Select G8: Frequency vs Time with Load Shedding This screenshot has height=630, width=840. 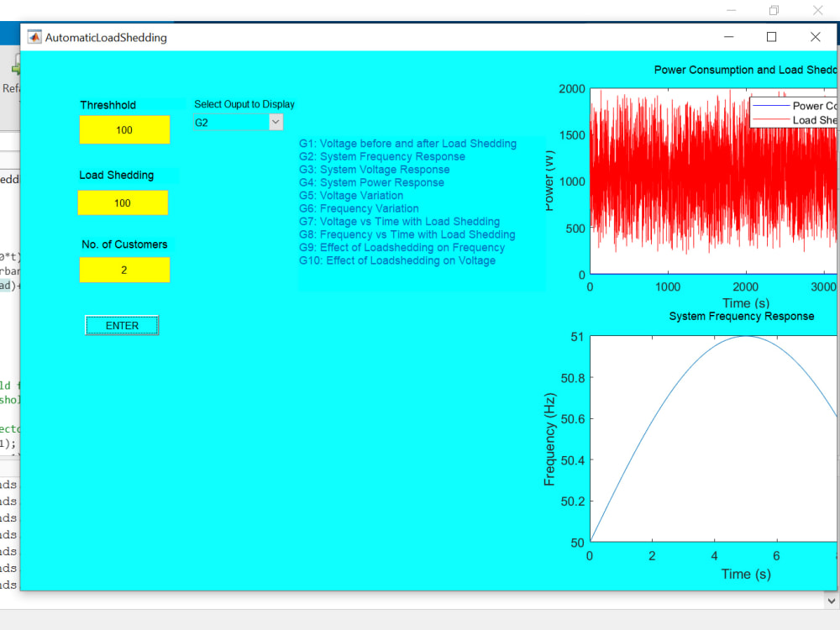(408, 234)
